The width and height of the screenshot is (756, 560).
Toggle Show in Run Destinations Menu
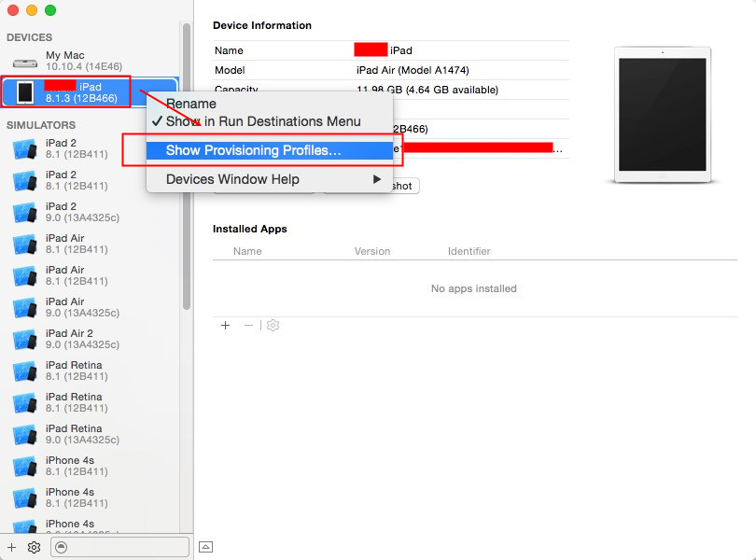pos(270,121)
